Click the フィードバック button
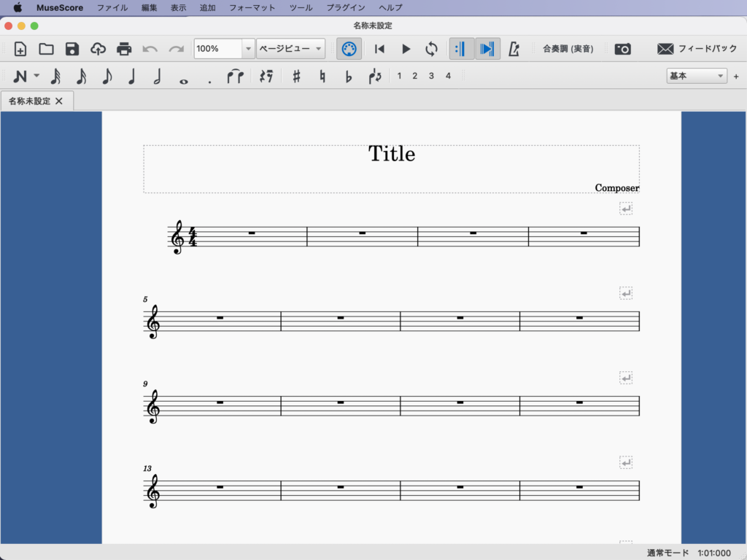Image resolution: width=747 pixels, height=560 pixels. click(697, 49)
